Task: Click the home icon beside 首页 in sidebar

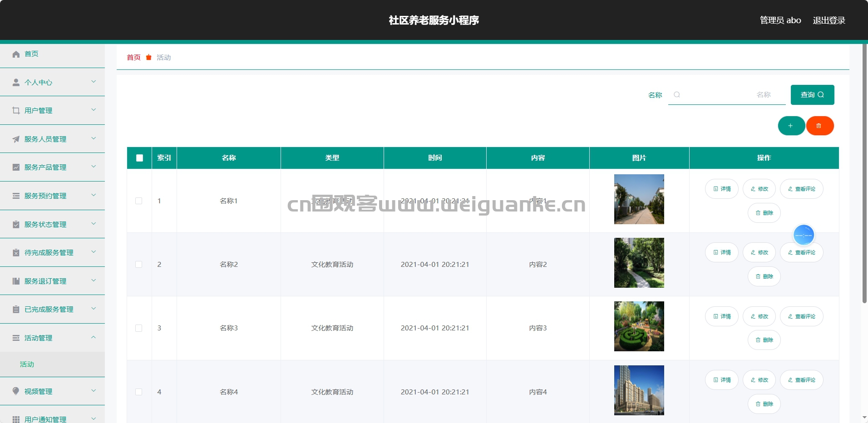Action: [x=16, y=54]
